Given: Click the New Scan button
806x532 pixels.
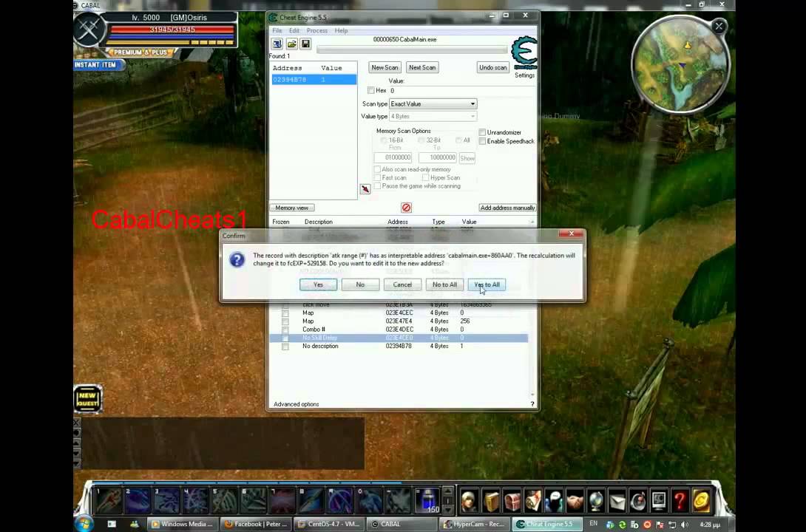Looking at the screenshot, I should [x=385, y=67].
